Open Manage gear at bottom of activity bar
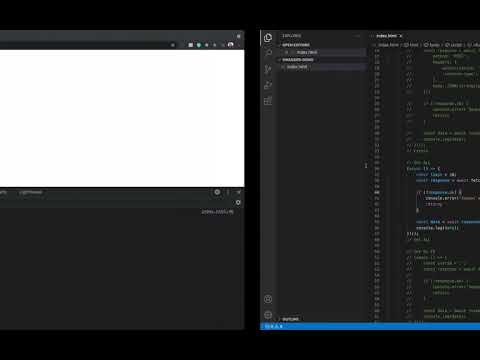Screen dimensions: 480x360 268,315
